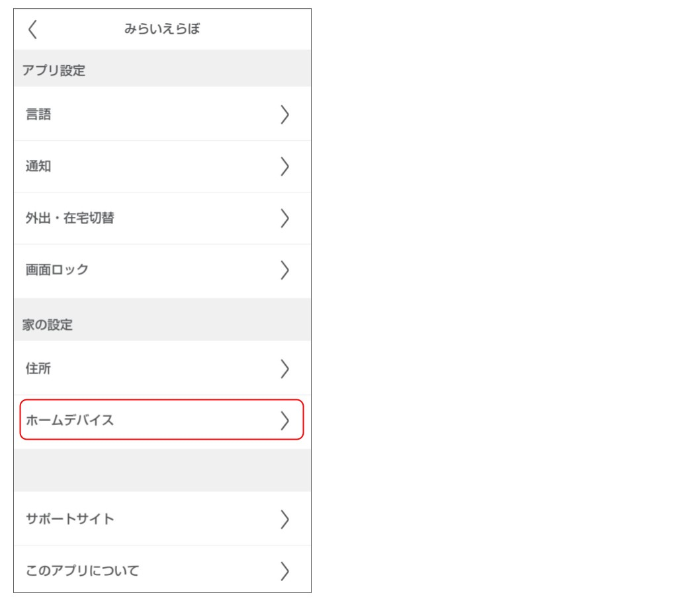Tap the chevron on the 外出・在宅切替 row

(x=284, y=218)
